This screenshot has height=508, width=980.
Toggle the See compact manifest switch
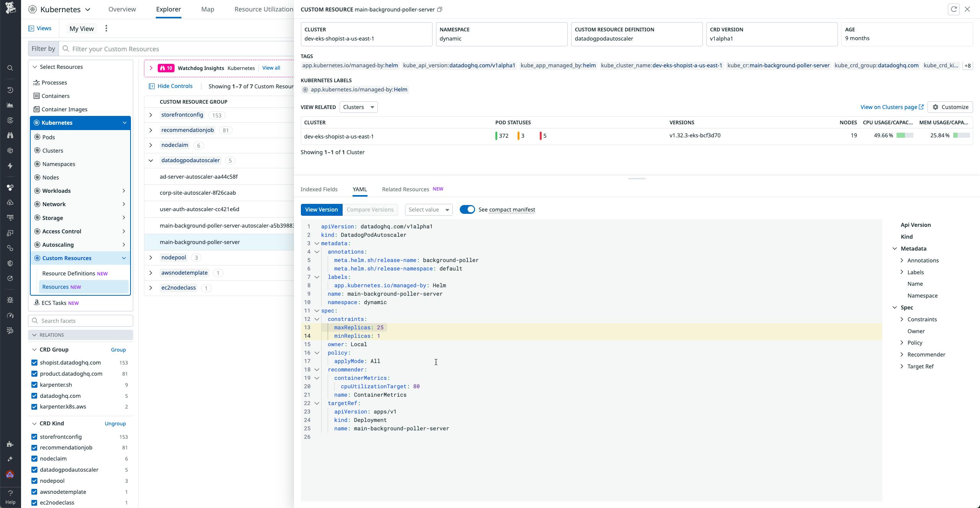point(468,209)
